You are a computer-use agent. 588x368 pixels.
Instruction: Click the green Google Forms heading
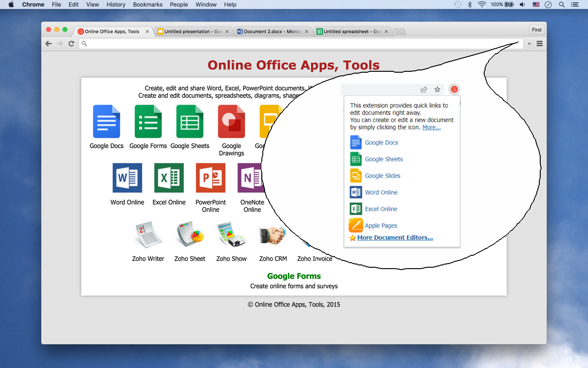[x=294, y=276]
